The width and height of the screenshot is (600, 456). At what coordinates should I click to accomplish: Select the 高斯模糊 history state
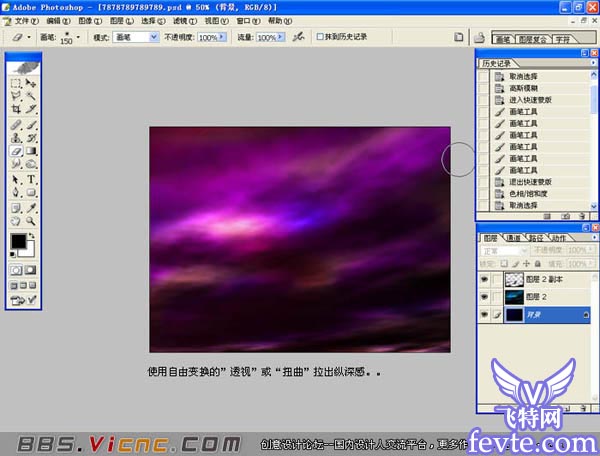click(526, 88)
